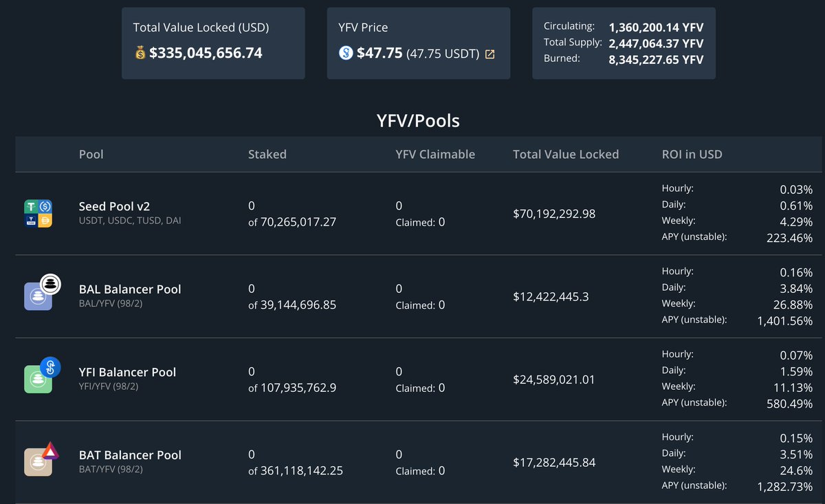Click the USDT, USDC, TUSD, DAI subtitle
Viewport: 825px width, 504px height.
[x=130, y=221]
